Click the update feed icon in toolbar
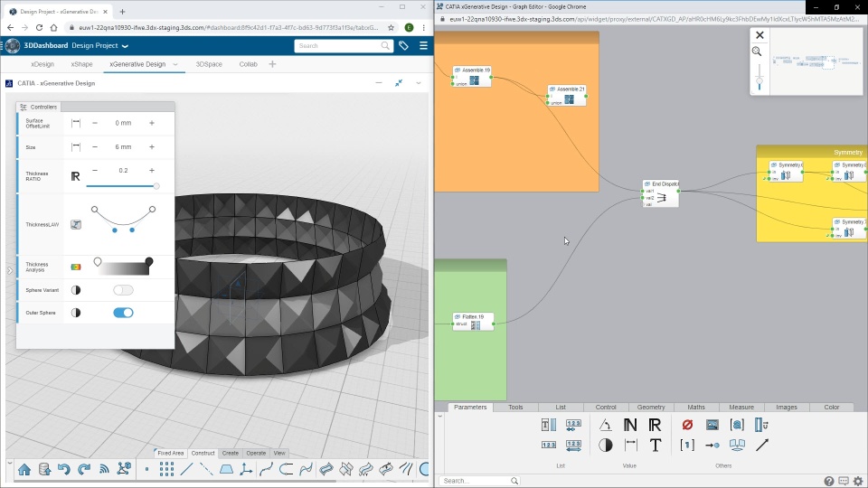 (104, 470)
